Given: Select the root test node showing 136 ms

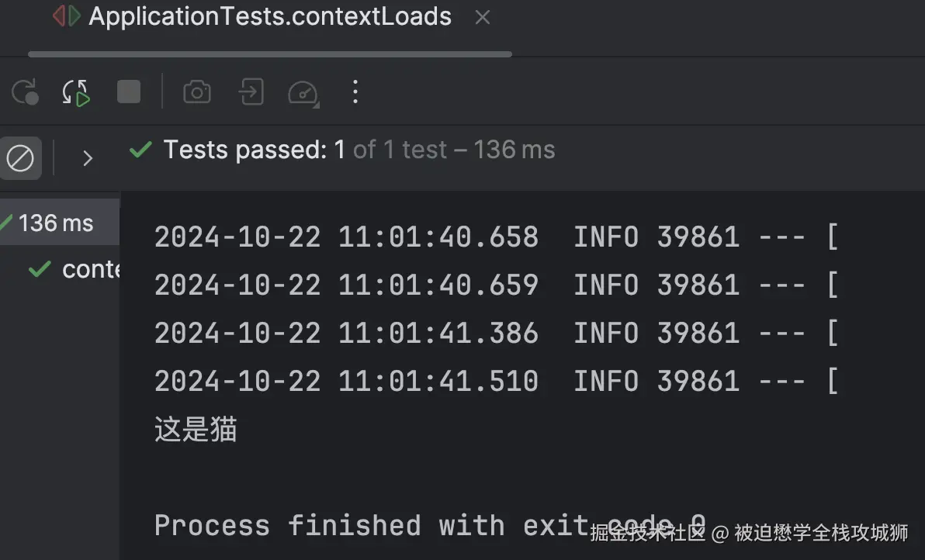Looking at the screenshot, I should coord(56,223).
